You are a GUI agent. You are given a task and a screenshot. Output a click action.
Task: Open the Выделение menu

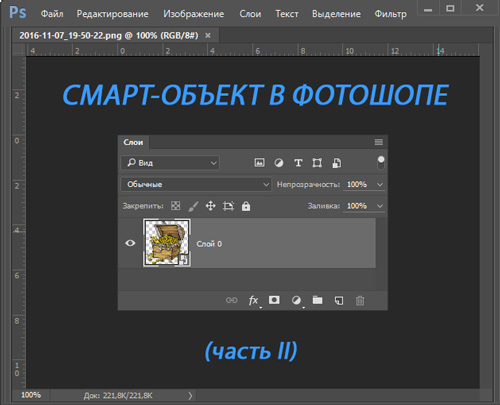(x=336, y=14)
